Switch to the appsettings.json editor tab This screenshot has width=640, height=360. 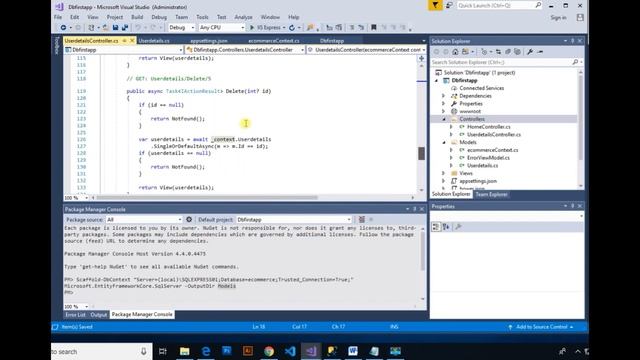(209, 41)
